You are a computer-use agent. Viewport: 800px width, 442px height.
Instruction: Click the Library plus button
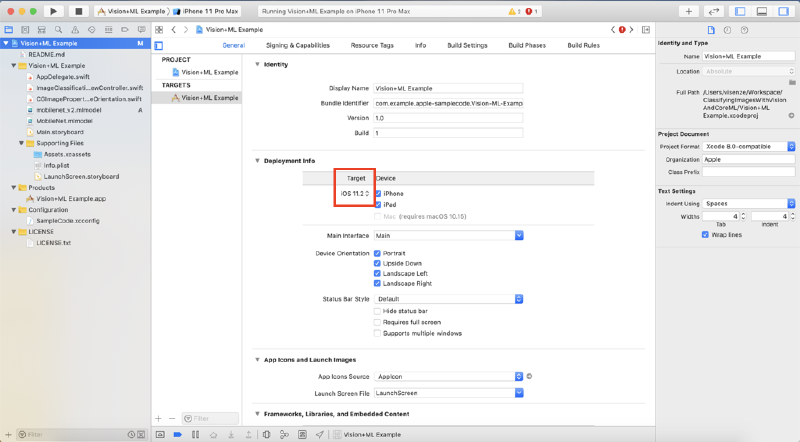click(x=688, y=11)
